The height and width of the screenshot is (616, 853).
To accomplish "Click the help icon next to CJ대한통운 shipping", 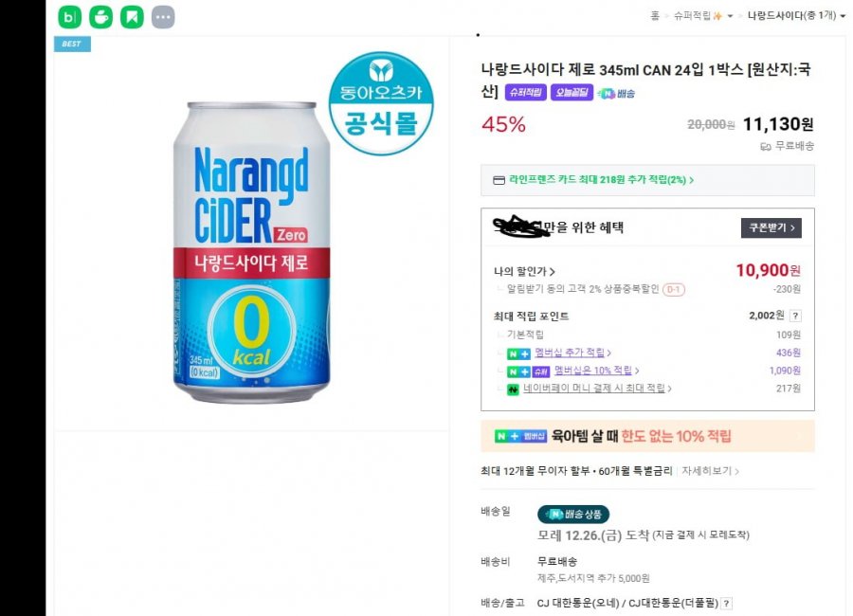I will click(x=727, y=603).
